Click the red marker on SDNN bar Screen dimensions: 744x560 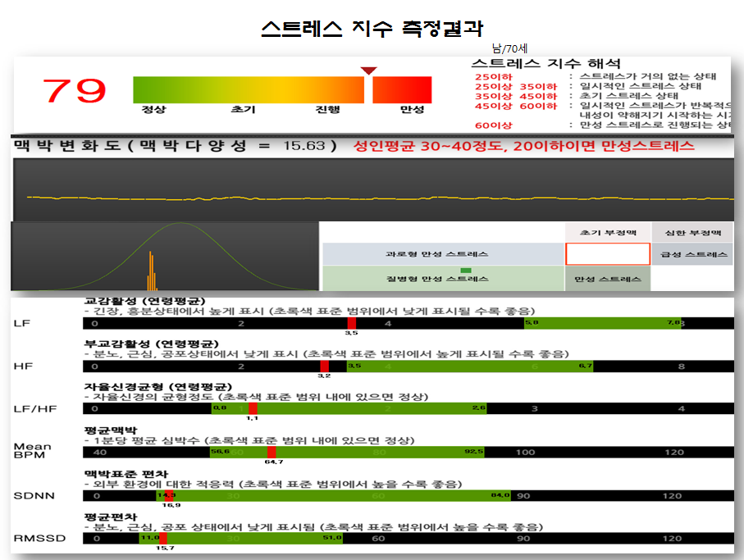coord(170,495)
